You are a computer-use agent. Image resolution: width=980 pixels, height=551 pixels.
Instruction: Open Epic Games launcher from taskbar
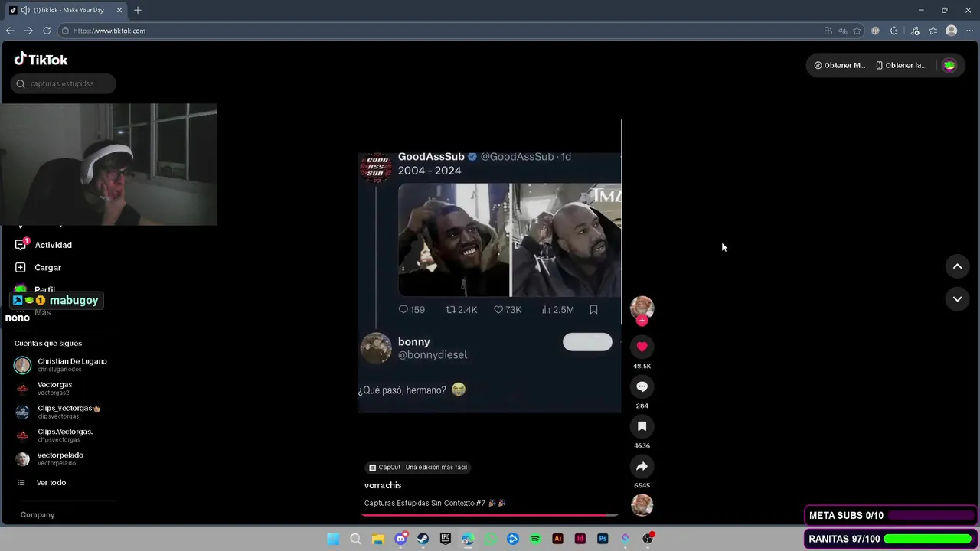pos(446,539)
